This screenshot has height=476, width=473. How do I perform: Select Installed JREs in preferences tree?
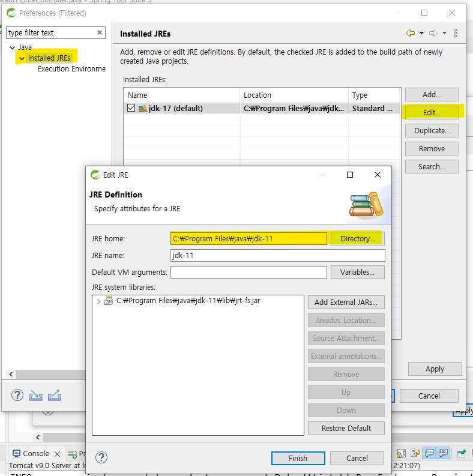[x=49, y=58]
